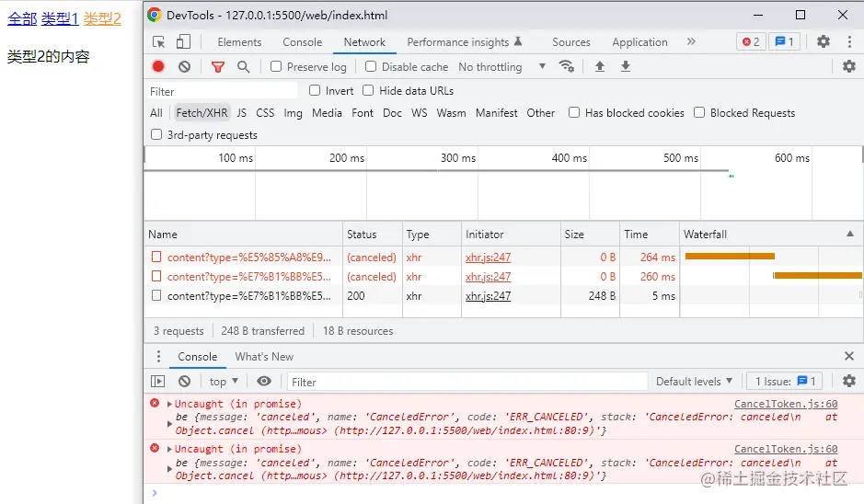Filter requests by Fetch/XHR type

click(x=202, y=112)
